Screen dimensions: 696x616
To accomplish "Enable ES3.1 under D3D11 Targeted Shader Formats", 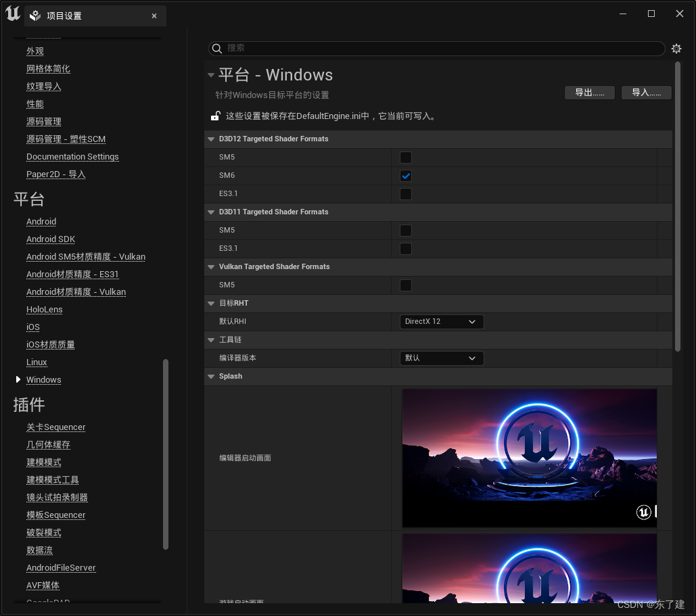I will pos(405,248).
